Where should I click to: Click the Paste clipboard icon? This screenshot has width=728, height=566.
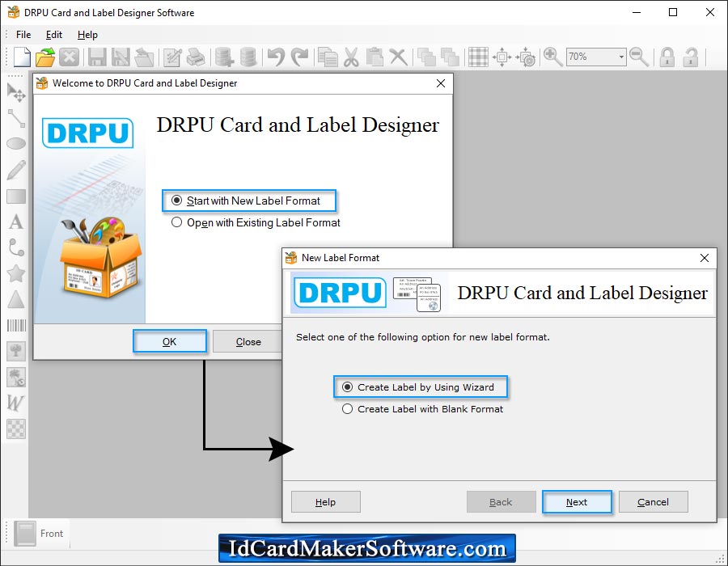point(375,57)
